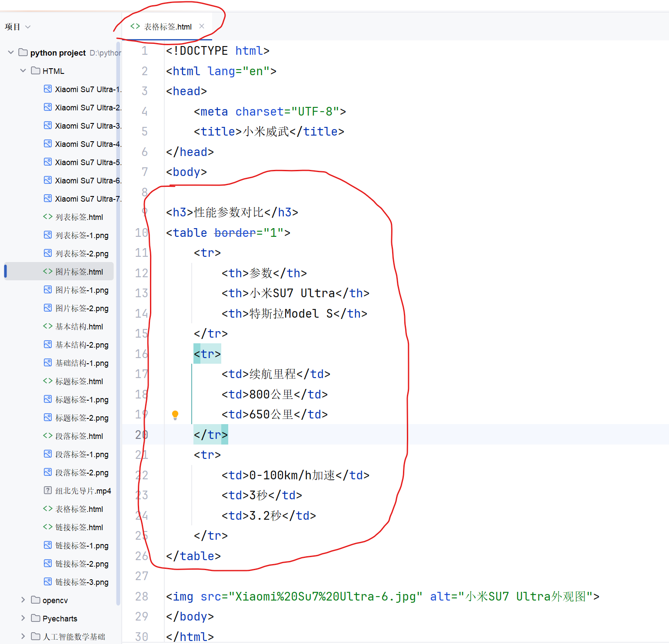
Task: Click the closing </table> tag line
Action: pos(193,556)
